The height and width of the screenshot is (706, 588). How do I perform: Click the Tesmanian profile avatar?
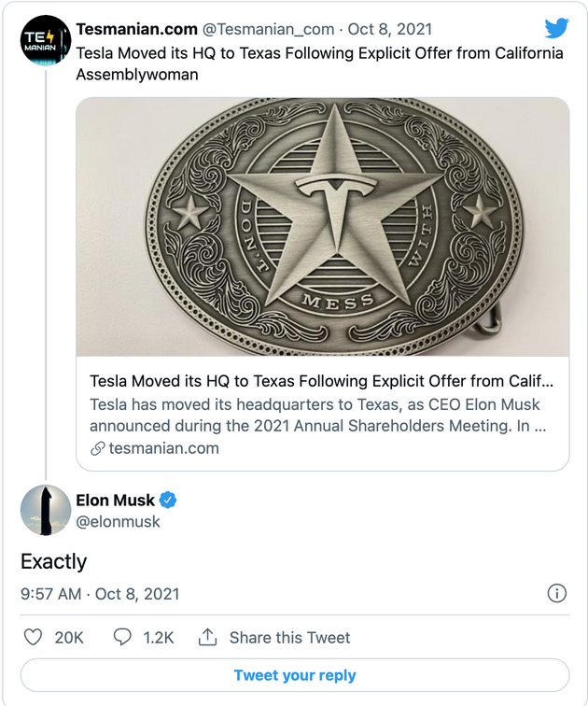coord(46,41)
